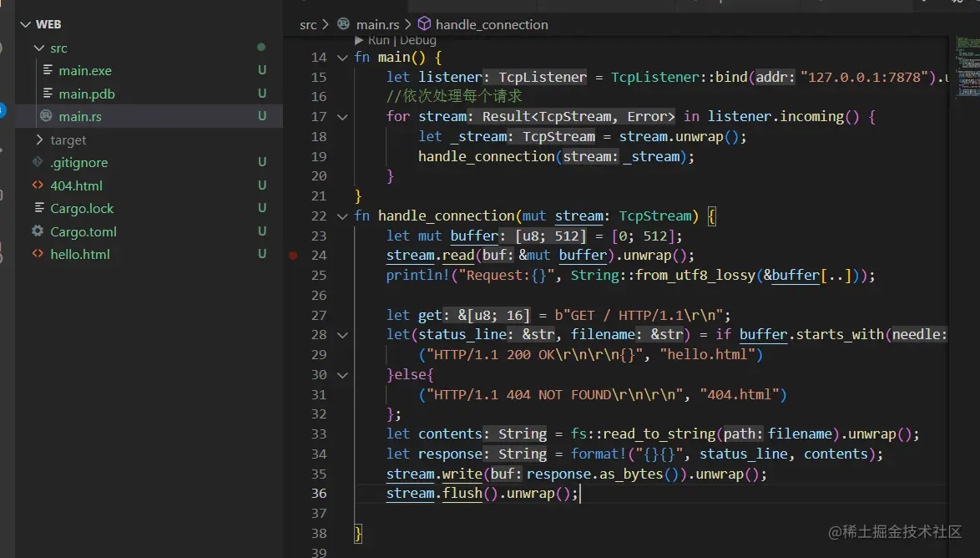
Task: Collapse the WEB root folder
Action: tap(26, 24)
